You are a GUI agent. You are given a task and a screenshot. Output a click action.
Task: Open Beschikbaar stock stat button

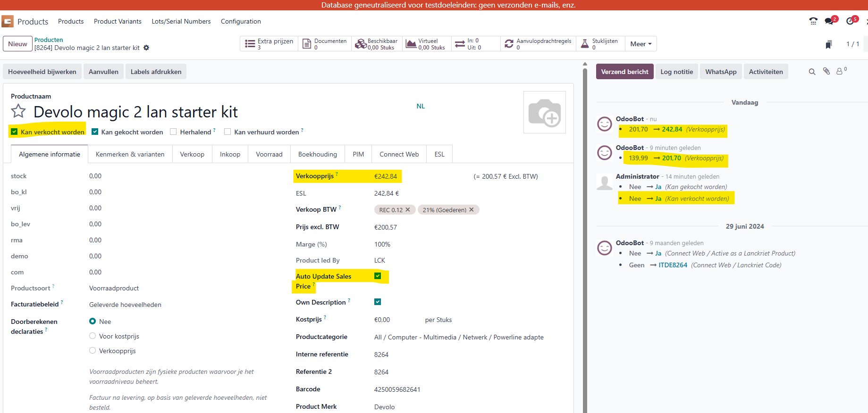377,44
